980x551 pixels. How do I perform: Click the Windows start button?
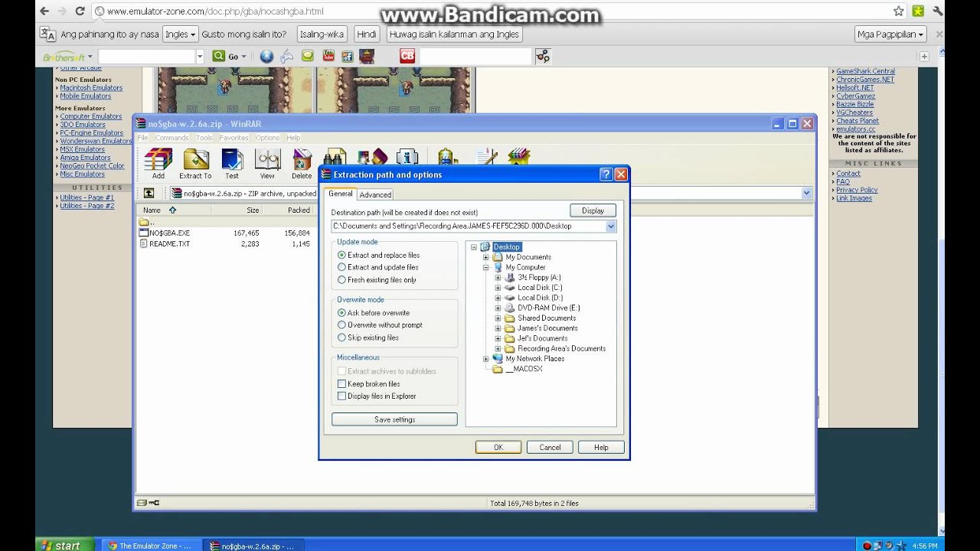(65, 545)
